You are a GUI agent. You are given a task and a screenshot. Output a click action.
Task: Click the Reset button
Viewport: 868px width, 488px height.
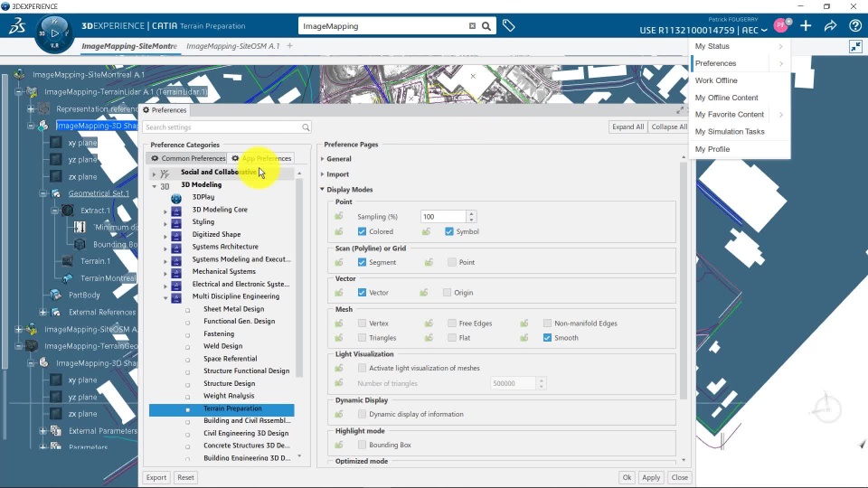pos(185,477)
